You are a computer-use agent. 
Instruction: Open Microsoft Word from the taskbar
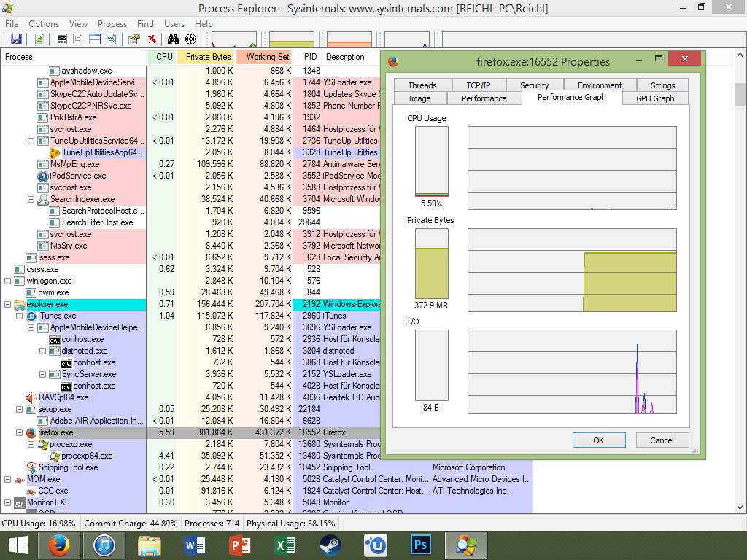194,545
